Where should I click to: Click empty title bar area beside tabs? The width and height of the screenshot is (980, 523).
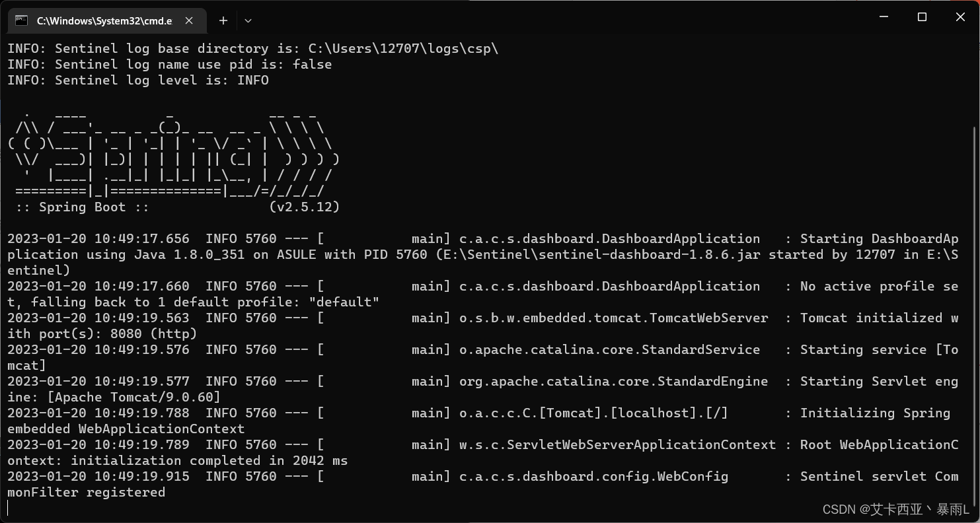coord(555,20)
